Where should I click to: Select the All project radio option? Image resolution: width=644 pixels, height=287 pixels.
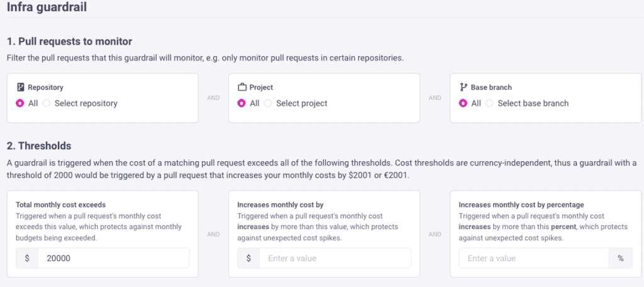pyautogui.click(x=242, y=103)
